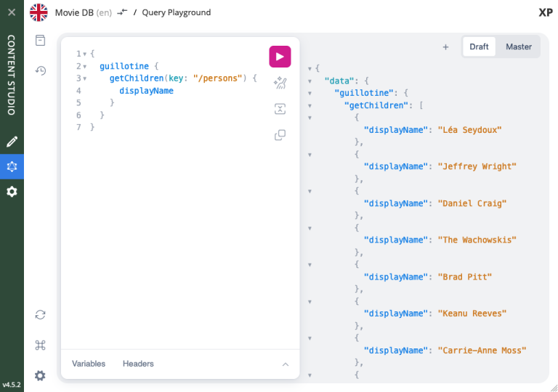Viewport: 558px width, 392px height.
Task: Click the UK flag project icon
Action: 39,13
